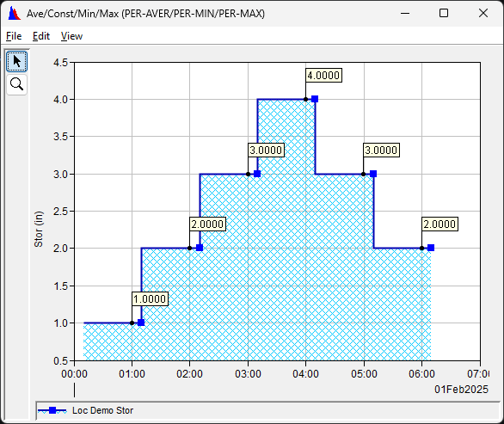Open the File menu
504x424 pixels.
tap(14, 36)
